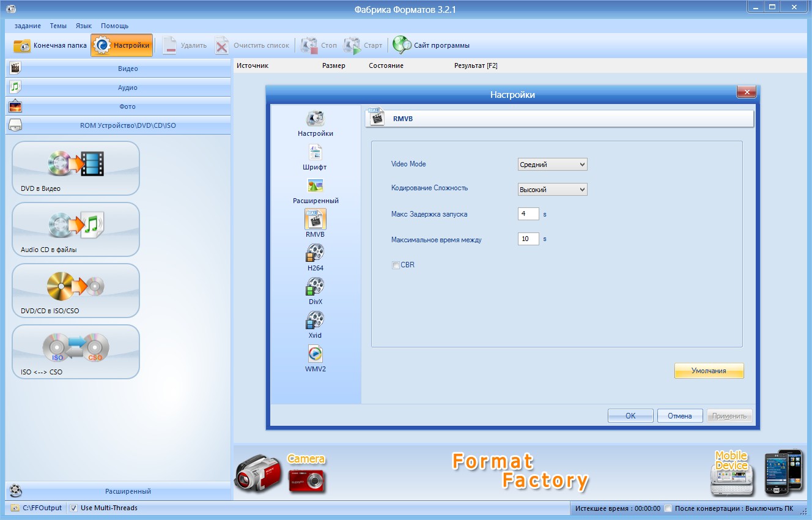Open the Кодирование Сложность dropdown
The height and width of the screenshot is (520, 812).
point(552,190)
